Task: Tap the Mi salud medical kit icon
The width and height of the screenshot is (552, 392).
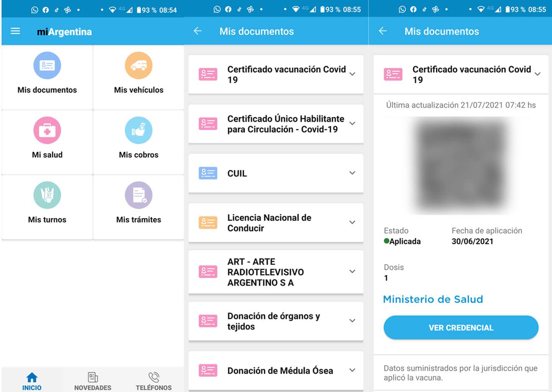Action: click(x=47, y=130)
